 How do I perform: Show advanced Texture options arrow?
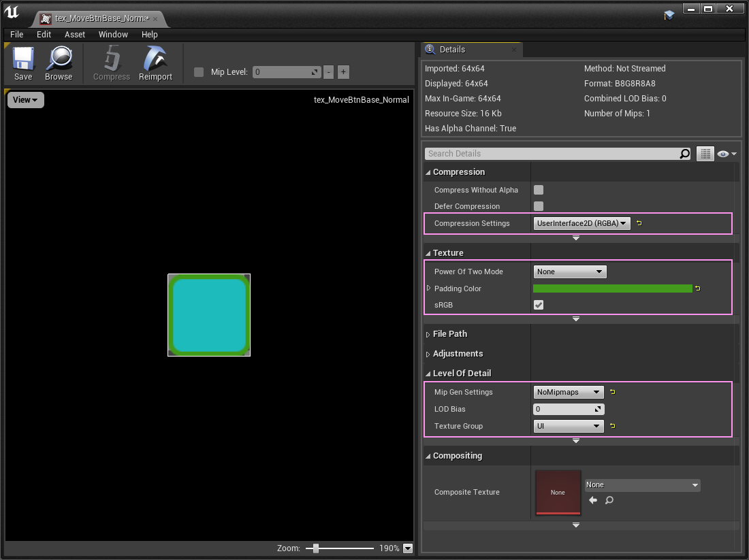576,319
